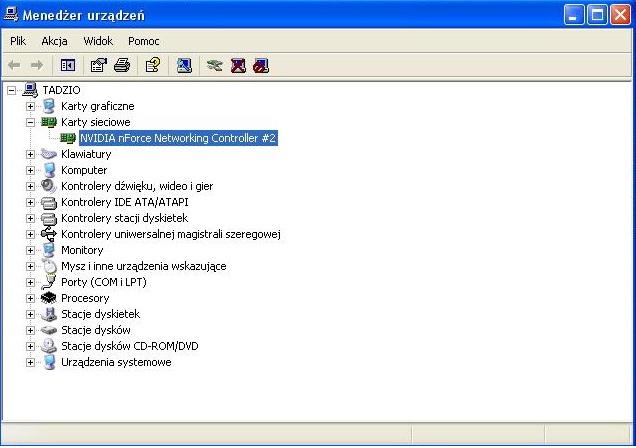636x448 pixels.
Task: Click the NVIDIA nForce adapter icon
Action: pyautogui.click(x=68, y=138)
